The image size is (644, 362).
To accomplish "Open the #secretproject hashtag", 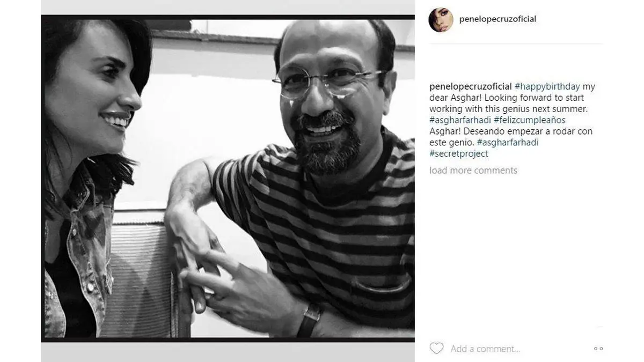I will 459,154.
